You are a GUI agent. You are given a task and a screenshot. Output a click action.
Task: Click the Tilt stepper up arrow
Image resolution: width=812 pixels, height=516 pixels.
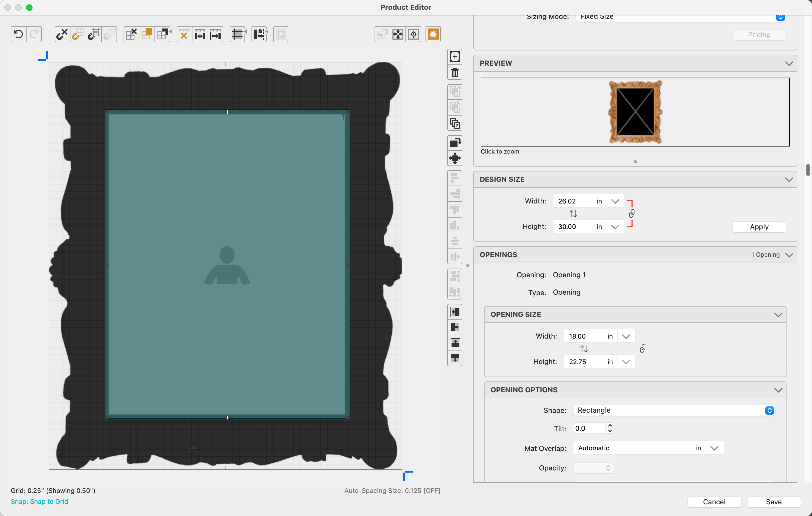(610, 426)
